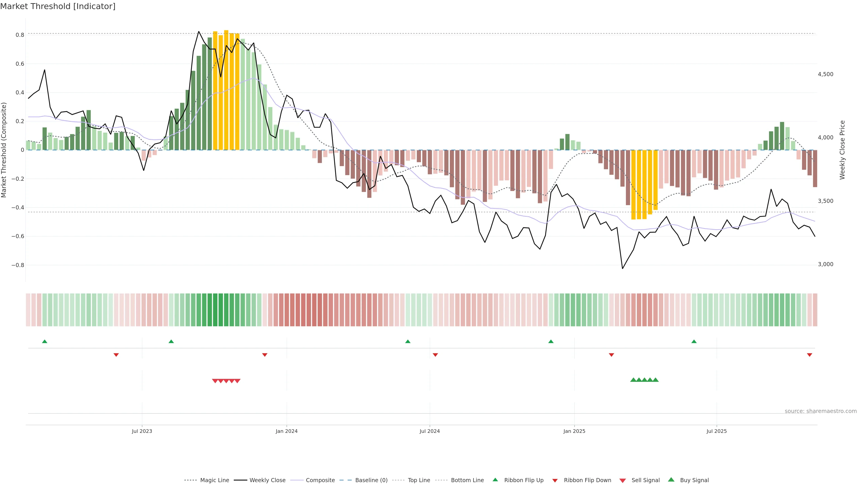Click the Ribbon Flip Up legend label

[x=524, y=480]
